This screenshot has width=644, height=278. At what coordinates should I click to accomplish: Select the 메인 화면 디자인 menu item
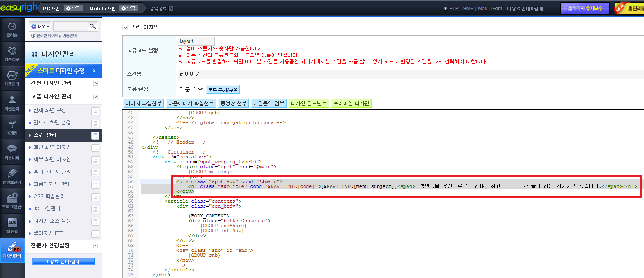click(52, 147)
